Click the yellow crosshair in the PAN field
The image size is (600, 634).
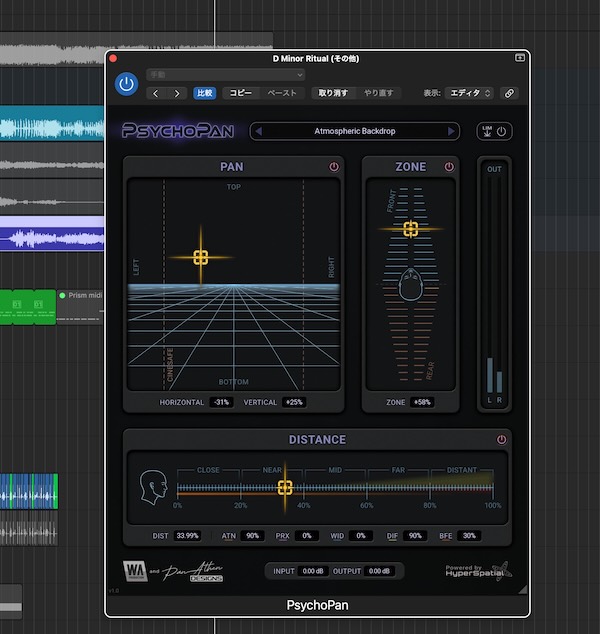coord(201,258)
